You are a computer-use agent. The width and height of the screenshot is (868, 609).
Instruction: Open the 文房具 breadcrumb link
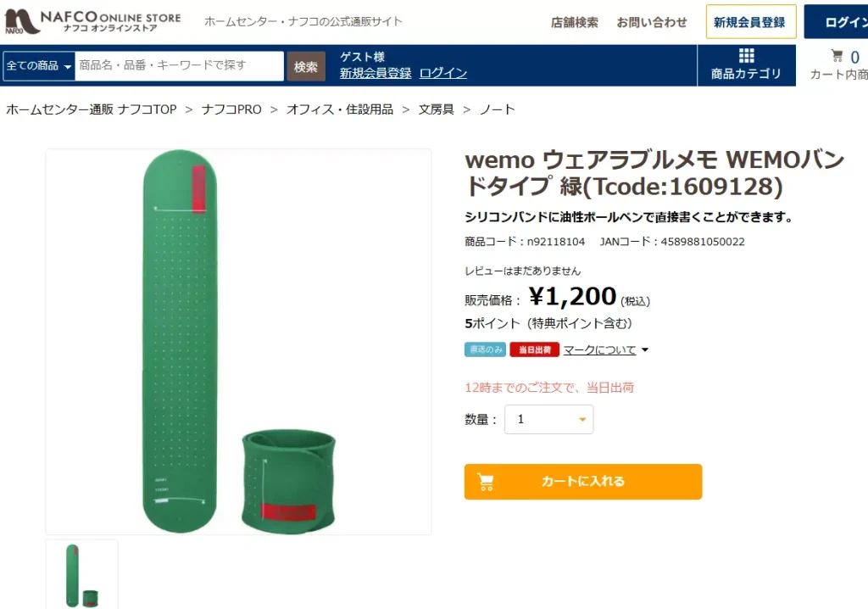click(436, 109)
